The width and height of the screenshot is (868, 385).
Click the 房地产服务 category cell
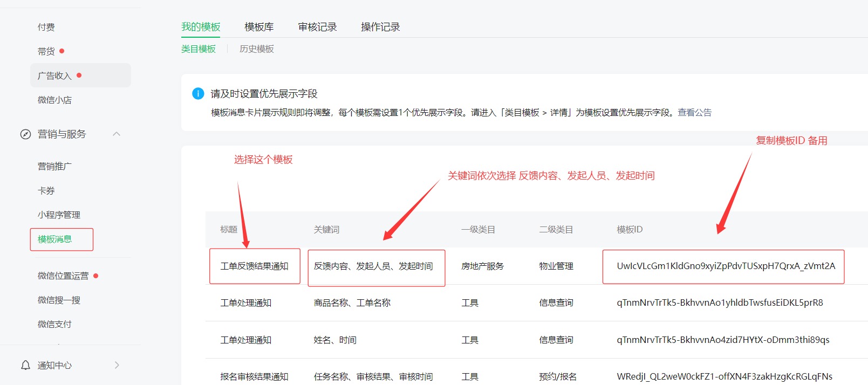(x=482, y=266)
